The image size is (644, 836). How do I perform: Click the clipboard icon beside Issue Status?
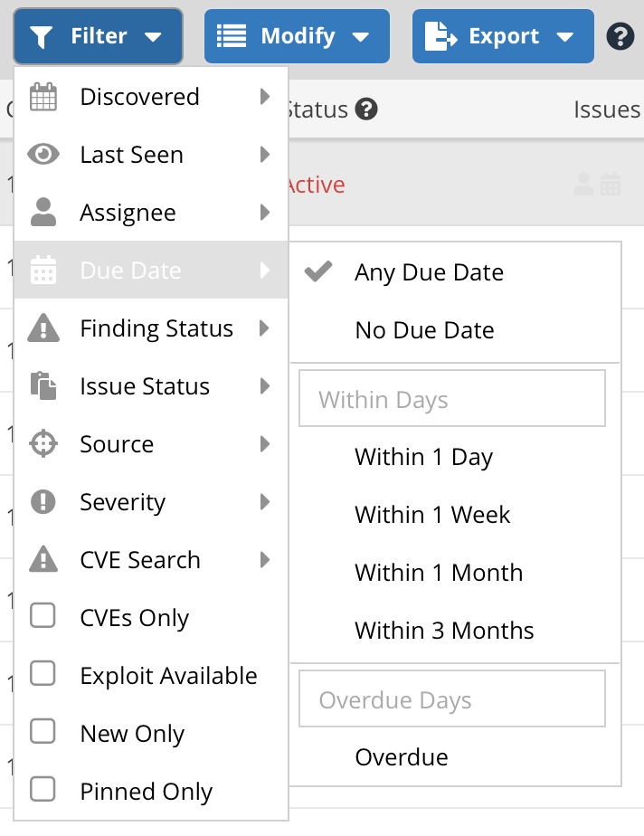(x=43, y=386)
